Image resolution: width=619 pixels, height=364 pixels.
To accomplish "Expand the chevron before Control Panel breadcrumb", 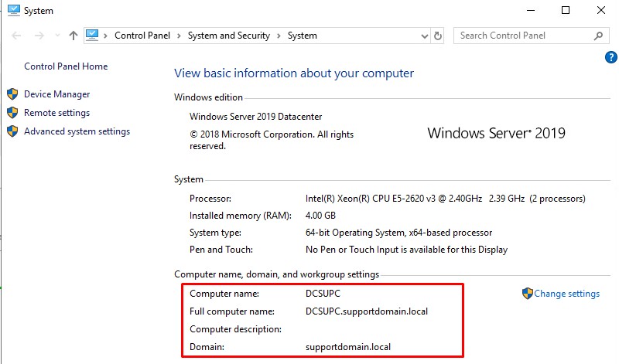I will click(105, 36).
